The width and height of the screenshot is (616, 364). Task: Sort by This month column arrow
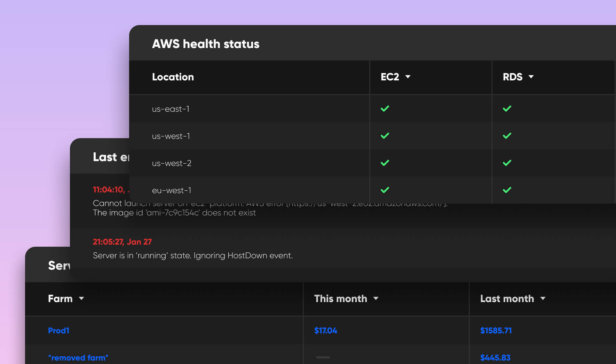click(376, 299)
